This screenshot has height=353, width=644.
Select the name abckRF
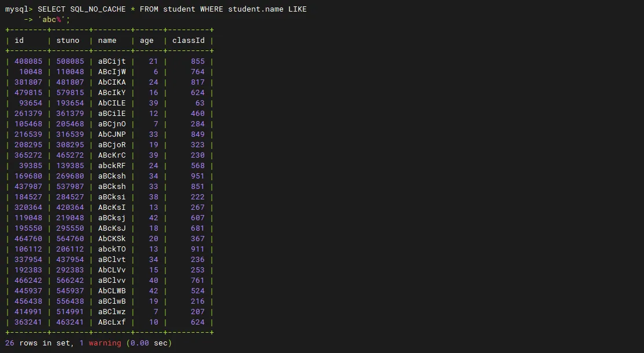[x=111, y=166]
